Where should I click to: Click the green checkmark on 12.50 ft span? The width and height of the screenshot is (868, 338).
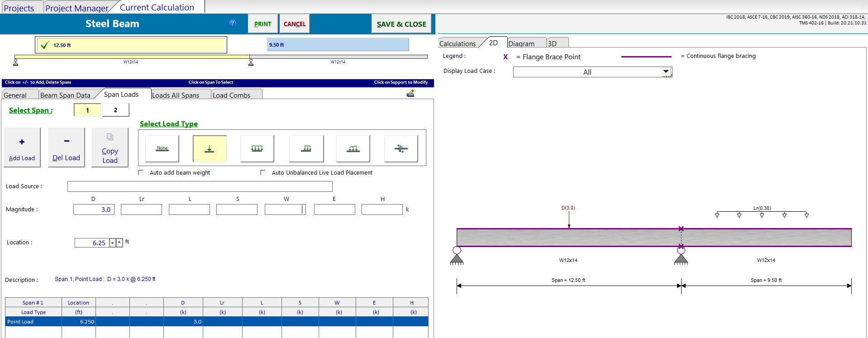click(x=45, y=45)
